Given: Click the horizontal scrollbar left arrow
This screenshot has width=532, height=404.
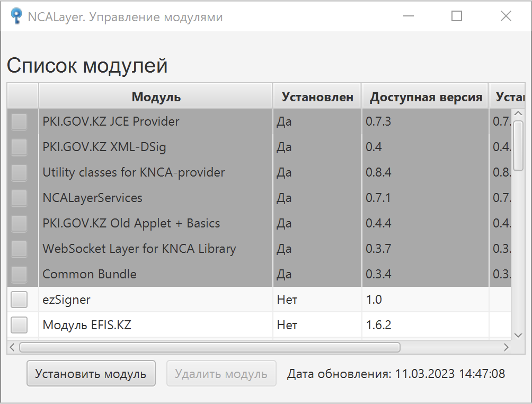Looking at the screenshot, I should [11, 347].
